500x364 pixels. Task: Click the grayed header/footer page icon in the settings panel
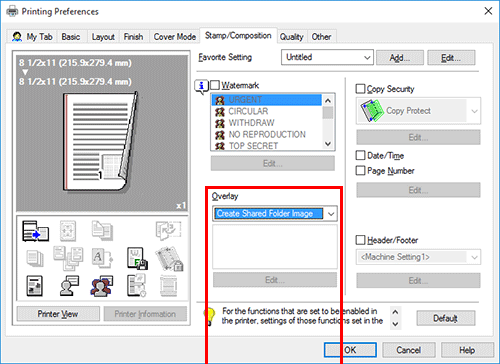(x=168, y=286)
